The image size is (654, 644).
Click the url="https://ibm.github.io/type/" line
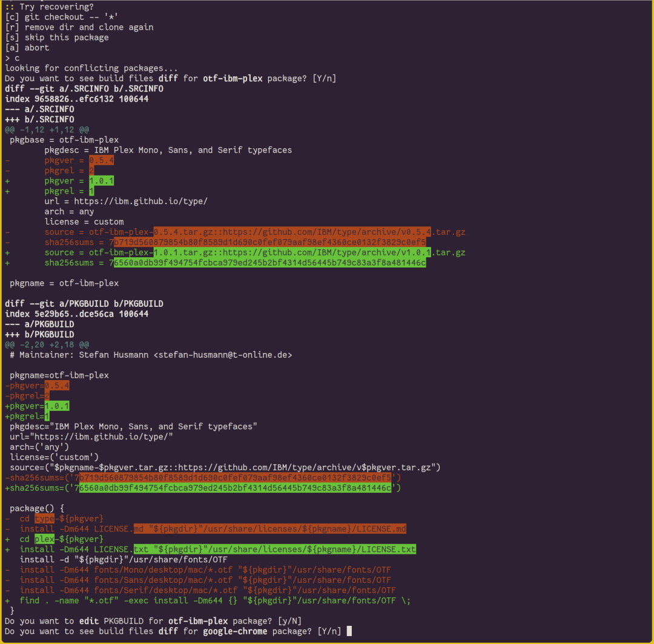click(91, 437)
